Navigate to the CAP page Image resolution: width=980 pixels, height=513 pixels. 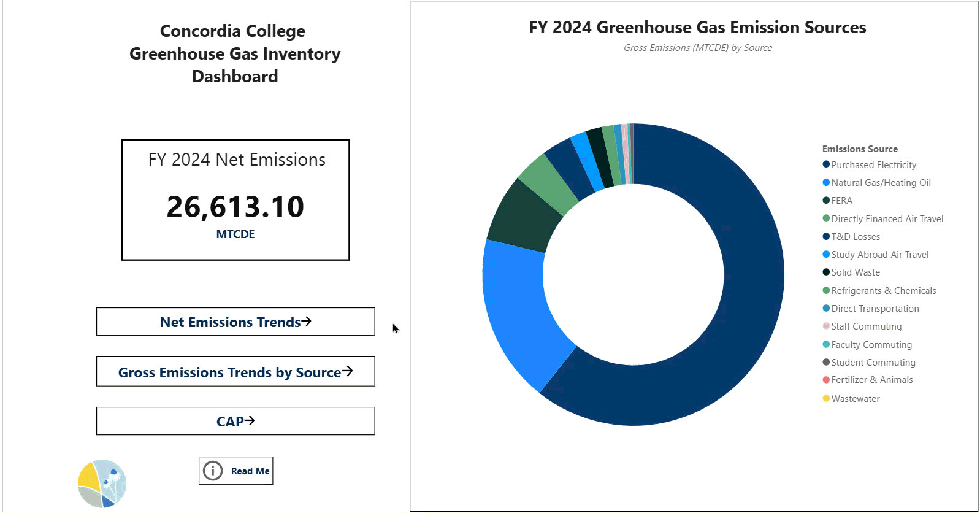tap(235, 422)
